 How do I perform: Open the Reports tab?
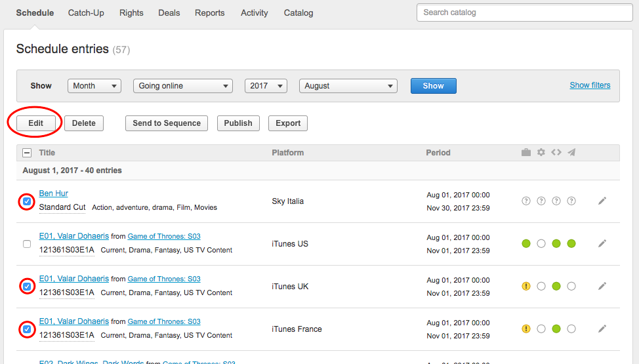pos(209,12)
